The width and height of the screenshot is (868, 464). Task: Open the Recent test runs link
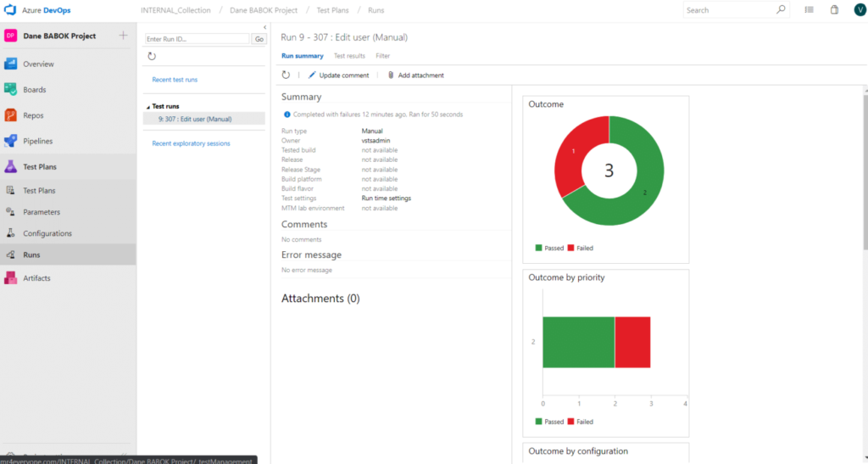pos(175,80)
